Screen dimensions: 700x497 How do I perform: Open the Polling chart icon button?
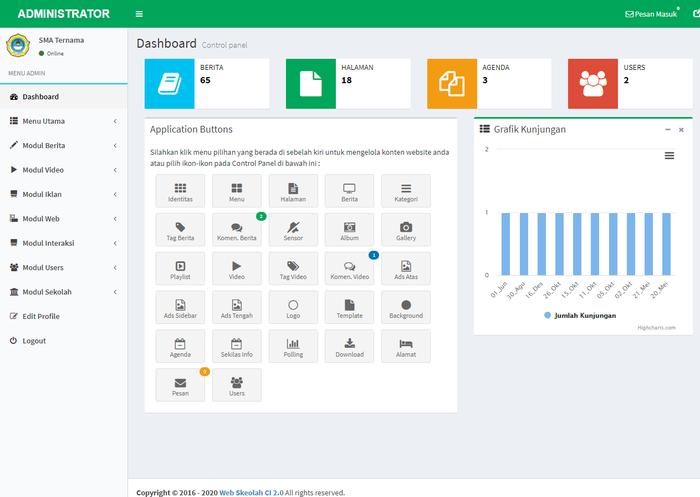tap(293, 346)
